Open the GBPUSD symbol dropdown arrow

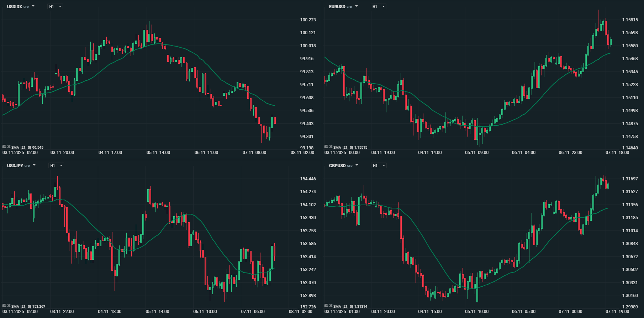357,165
